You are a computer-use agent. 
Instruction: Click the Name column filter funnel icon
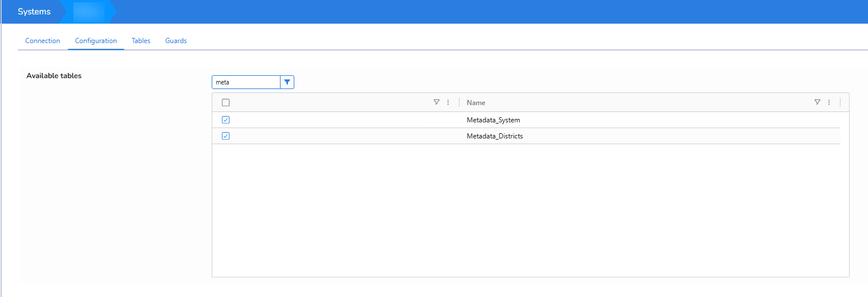(818, 102)
